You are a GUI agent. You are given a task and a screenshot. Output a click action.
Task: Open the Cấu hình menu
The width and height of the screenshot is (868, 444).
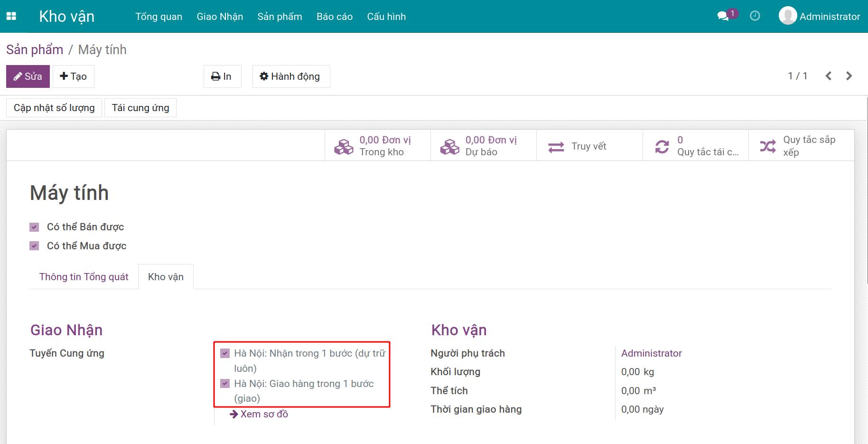point(386,17)
